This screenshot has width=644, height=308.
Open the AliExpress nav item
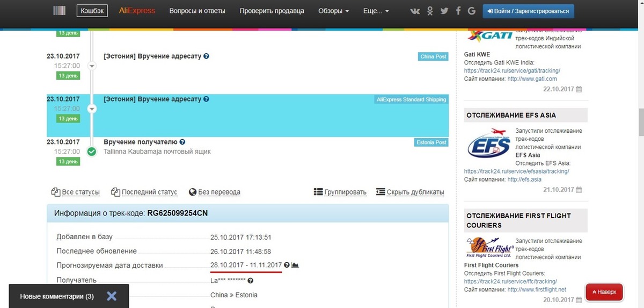137,11
